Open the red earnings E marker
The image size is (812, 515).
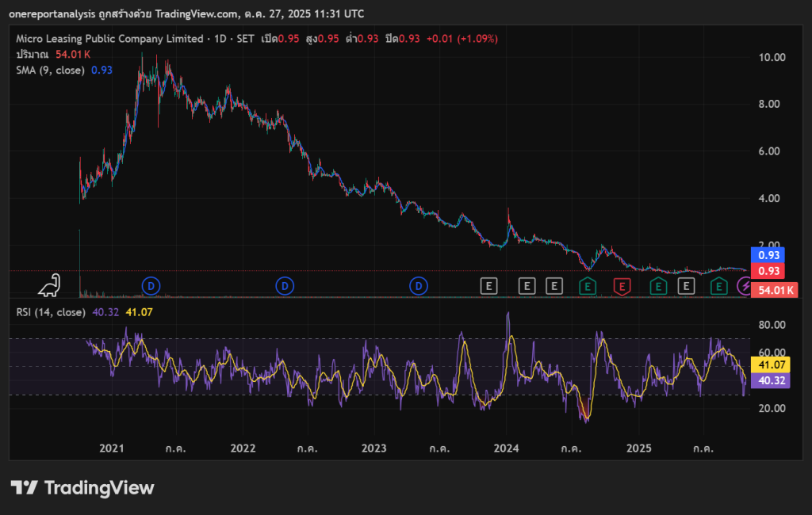click(622, 285)
